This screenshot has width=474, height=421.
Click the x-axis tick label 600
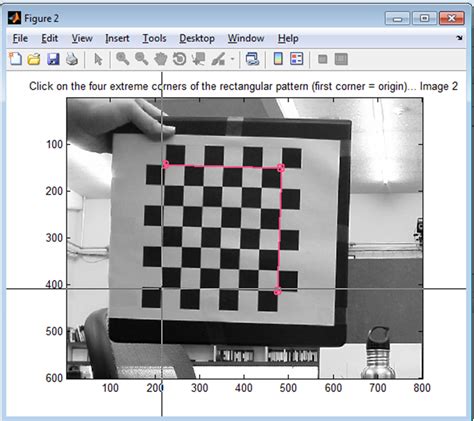[333, 388]
